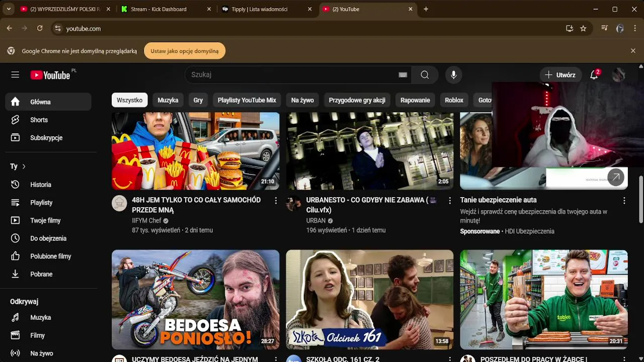Image resolution: width=644 pixels, height=362 pixels.
Task: Open options menu for 48H JEM TYLKO video
Action: (x=275, y=201)
